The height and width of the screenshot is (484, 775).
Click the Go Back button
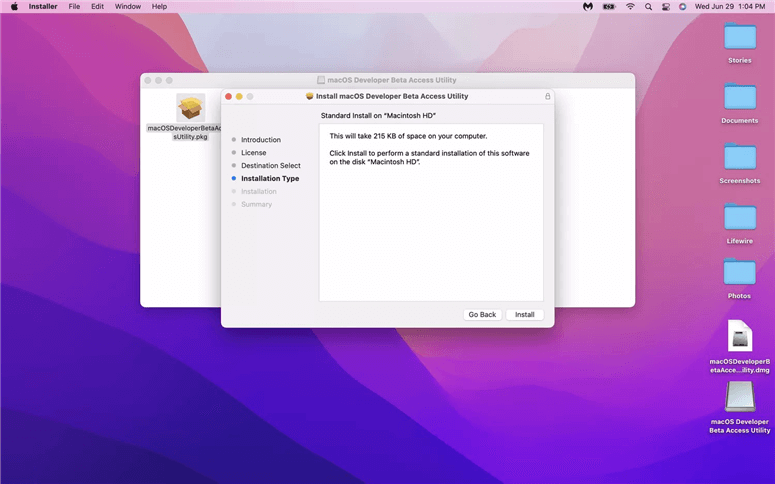click(x=482, y=314)
